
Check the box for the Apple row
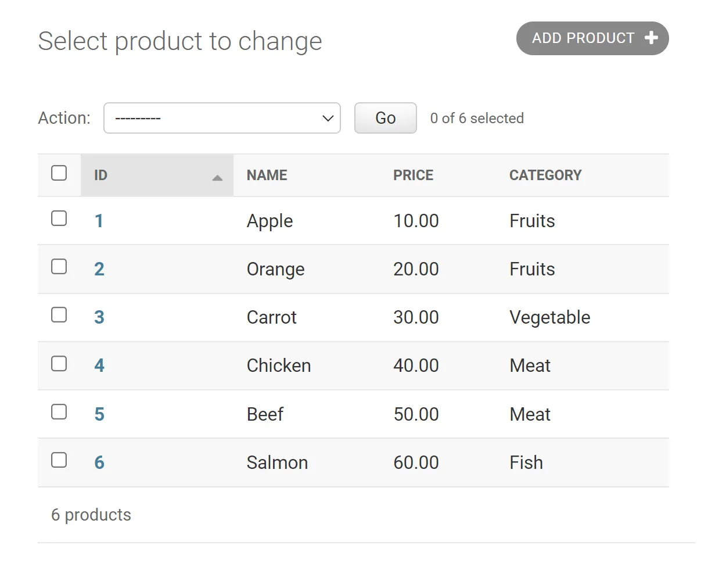[x=59, y=218]
